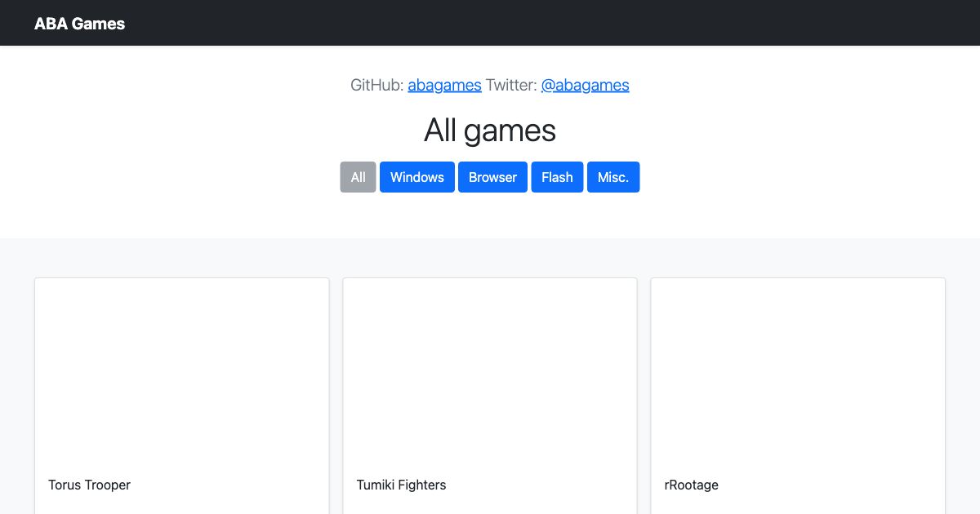
Task: Click the ABA Games navbar brand
Action: 79,23
